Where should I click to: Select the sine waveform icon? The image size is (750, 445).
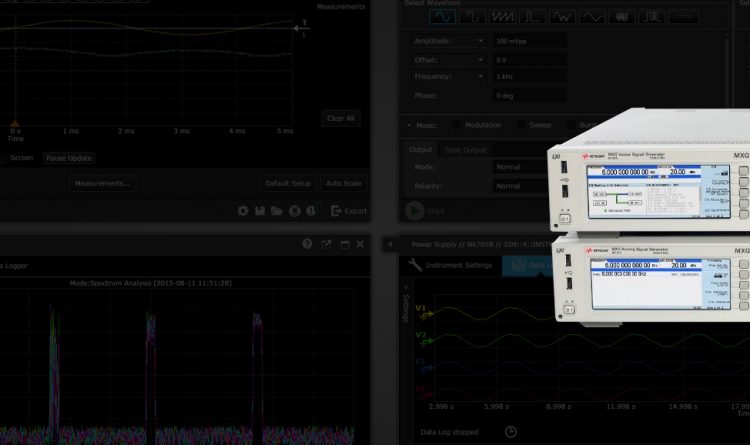pos(442,17)
